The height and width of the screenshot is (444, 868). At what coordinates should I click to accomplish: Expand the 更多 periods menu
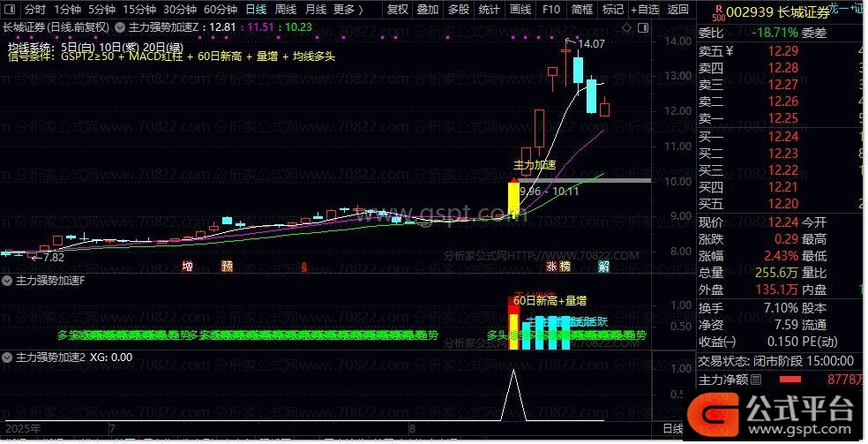click(x=348, y=10)
